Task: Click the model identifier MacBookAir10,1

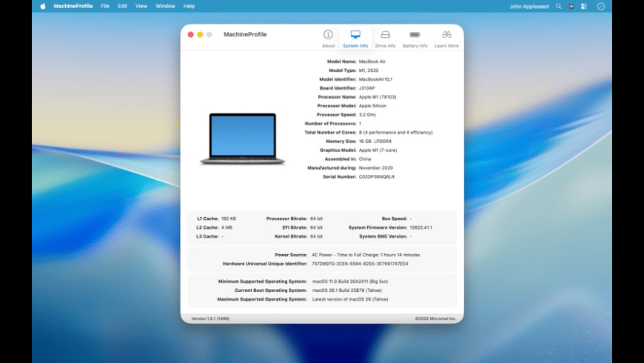Action: (375, 79)
